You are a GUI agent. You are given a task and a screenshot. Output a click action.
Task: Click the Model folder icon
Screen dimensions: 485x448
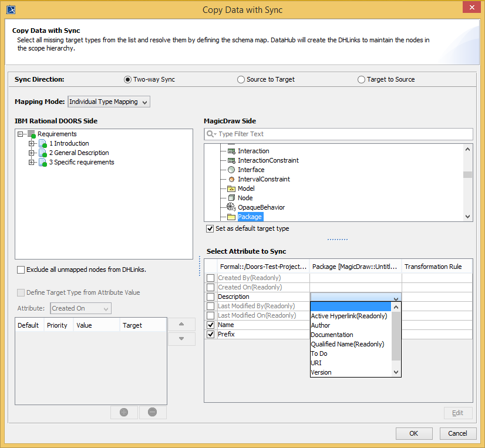231,188
